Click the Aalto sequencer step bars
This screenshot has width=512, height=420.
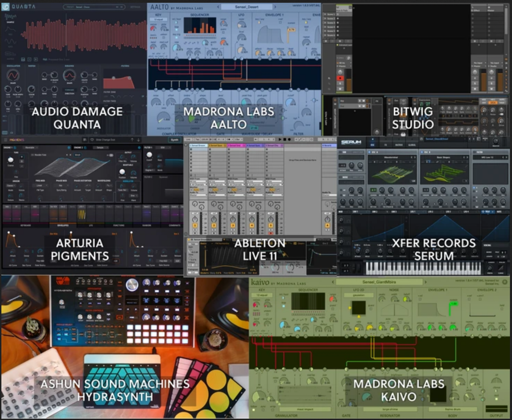(200, 25)
